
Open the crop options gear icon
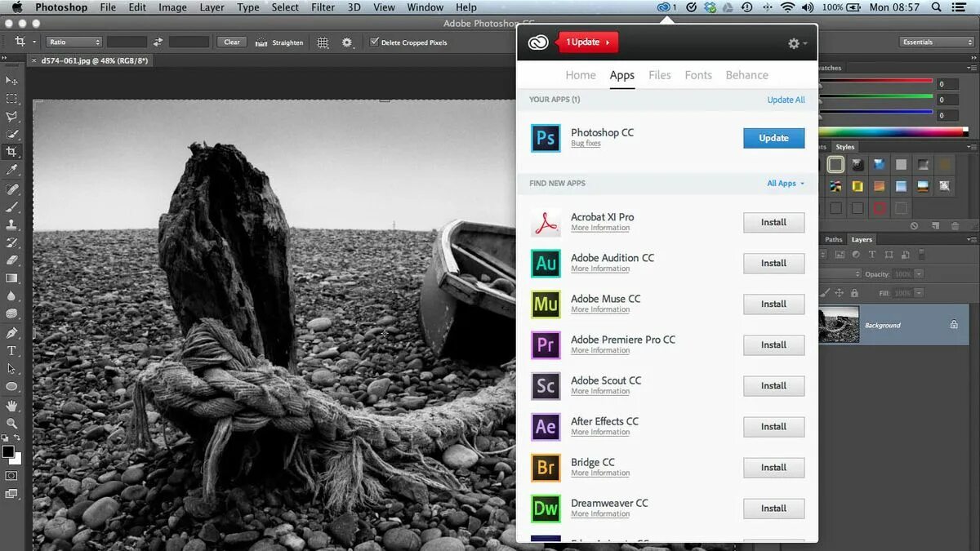click(x=347, y=42)
